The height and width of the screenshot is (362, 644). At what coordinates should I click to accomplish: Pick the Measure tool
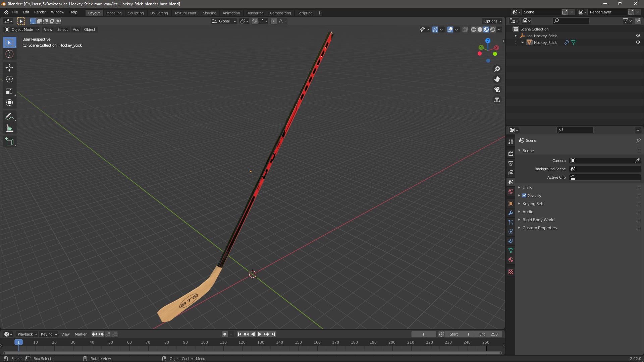coord(9,128)
